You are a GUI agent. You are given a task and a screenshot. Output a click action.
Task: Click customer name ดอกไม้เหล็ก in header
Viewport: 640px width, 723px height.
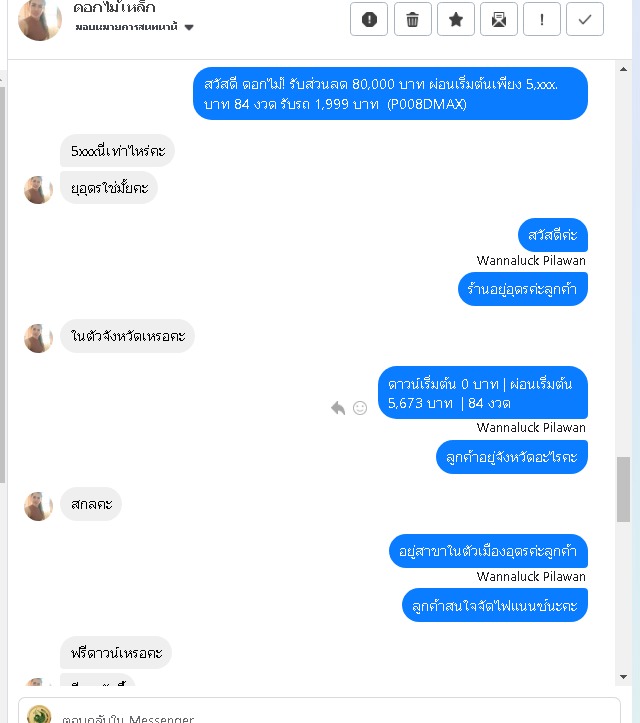[114, 7]
